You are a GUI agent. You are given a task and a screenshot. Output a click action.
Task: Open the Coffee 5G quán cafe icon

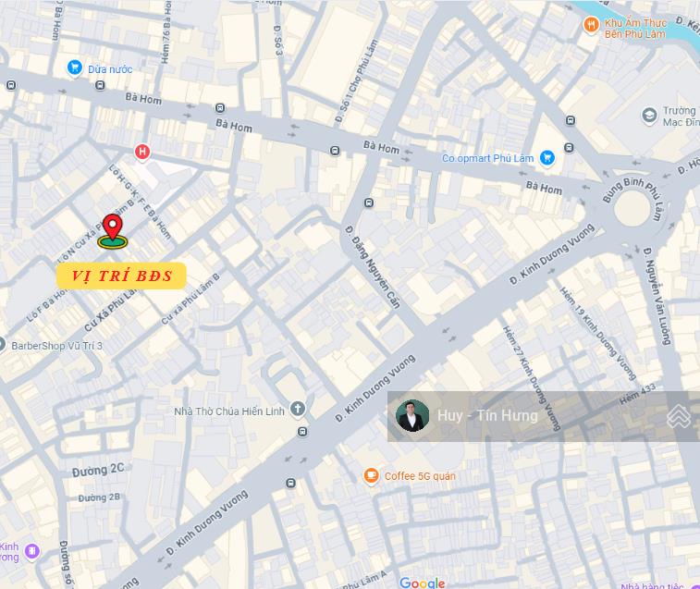[x=371, y=475]
